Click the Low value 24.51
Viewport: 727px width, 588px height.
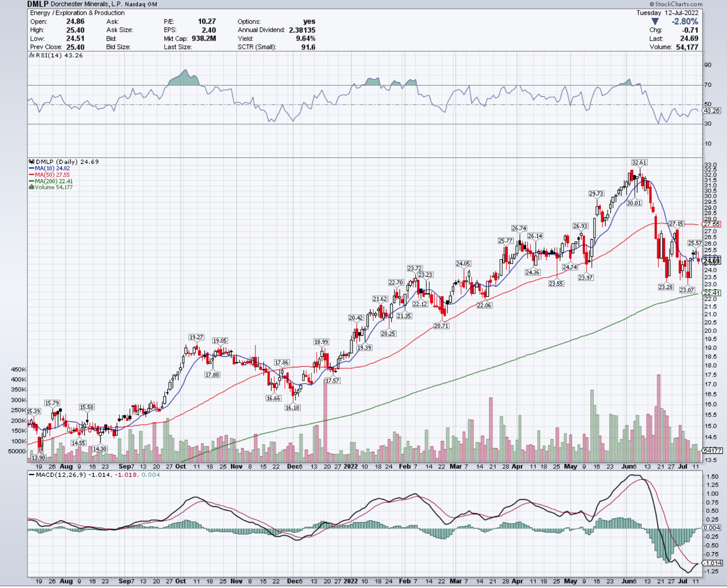(76, 38)
